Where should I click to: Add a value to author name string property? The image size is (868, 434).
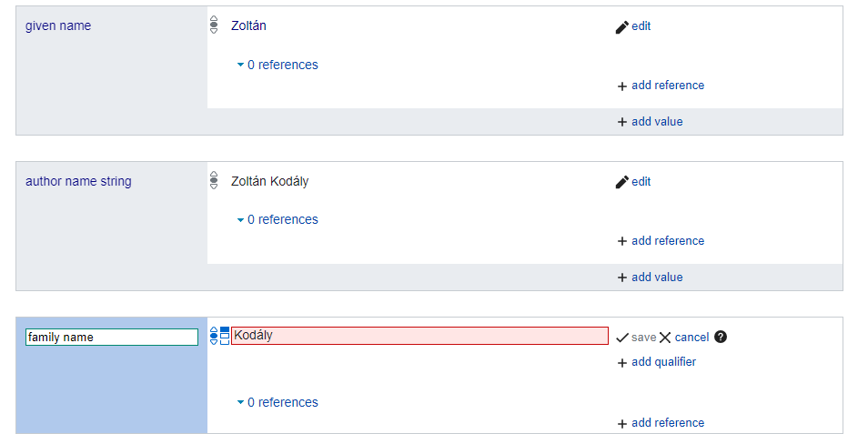650,278
